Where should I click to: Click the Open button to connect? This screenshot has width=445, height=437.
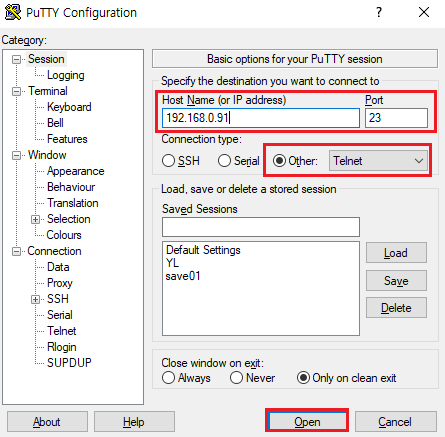(307, 422)
